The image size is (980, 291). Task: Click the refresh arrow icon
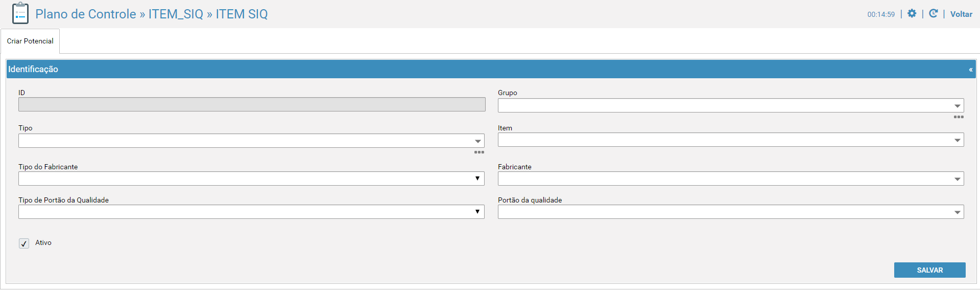933,14
